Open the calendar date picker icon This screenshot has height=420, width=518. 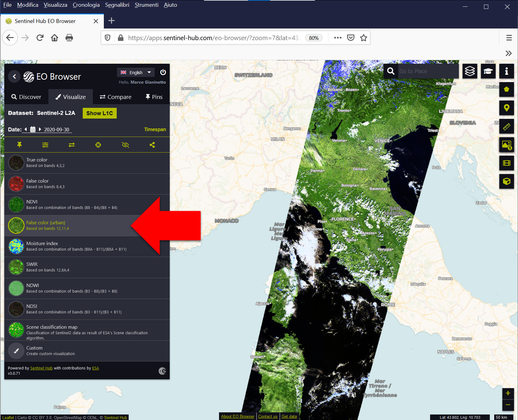33,129
